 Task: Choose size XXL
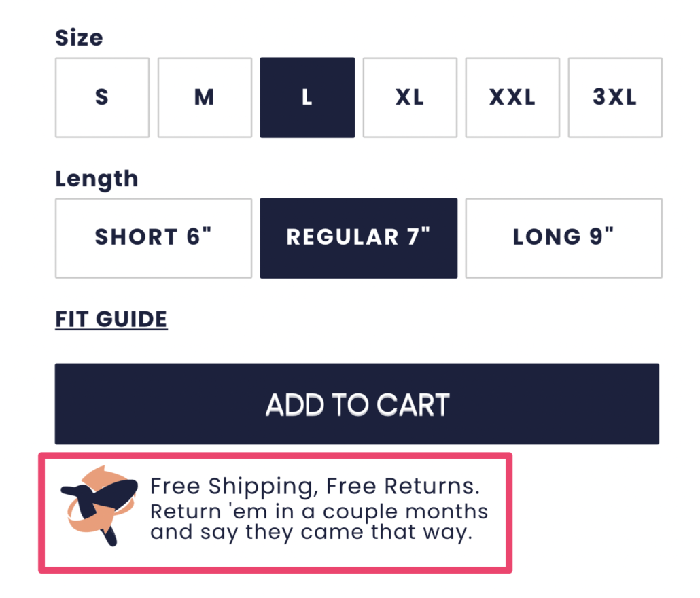click(x=512, y=96)
